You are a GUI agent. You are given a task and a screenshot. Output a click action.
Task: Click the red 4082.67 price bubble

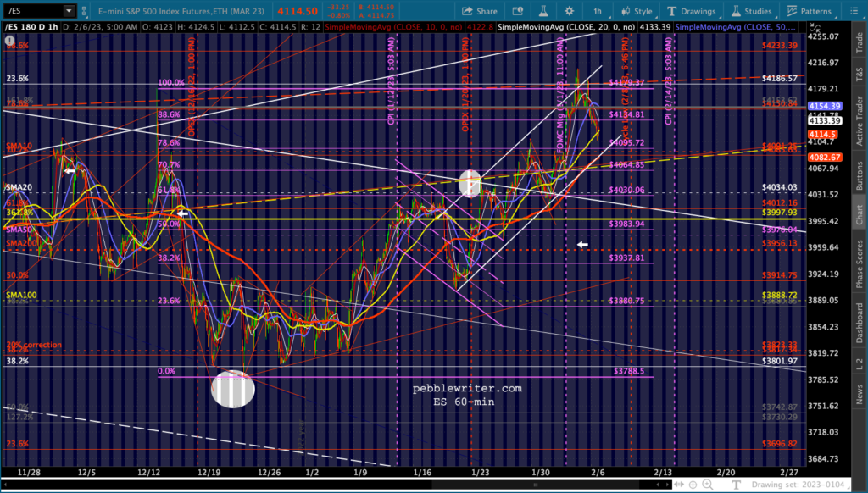825,158
